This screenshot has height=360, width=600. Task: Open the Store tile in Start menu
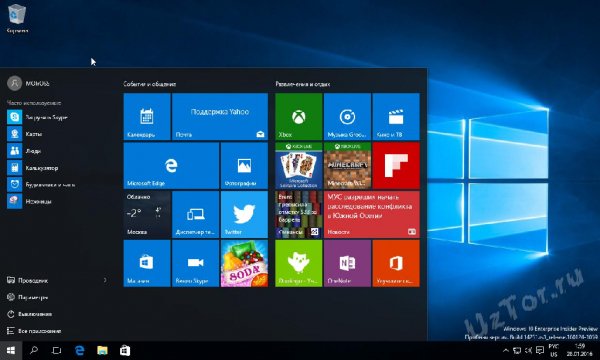pos(147,264)
